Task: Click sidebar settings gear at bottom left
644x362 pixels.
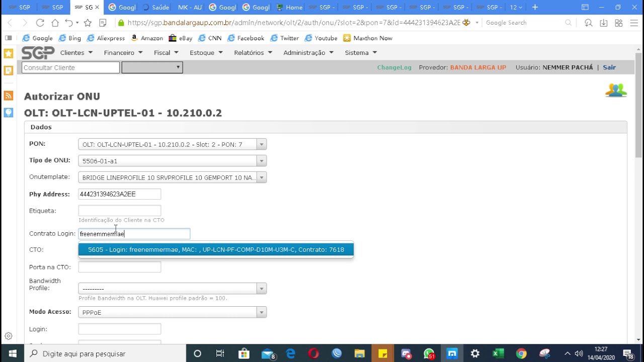Action: [9, 336]
